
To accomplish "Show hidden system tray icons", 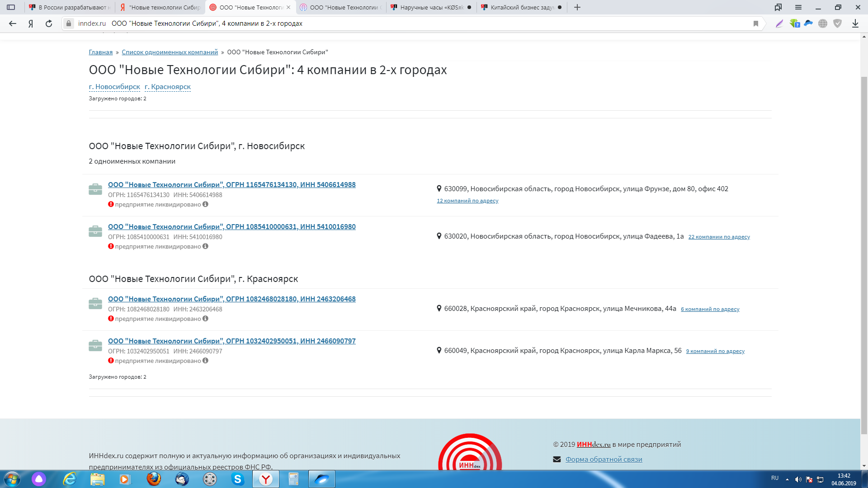I will tap(787, 479).
